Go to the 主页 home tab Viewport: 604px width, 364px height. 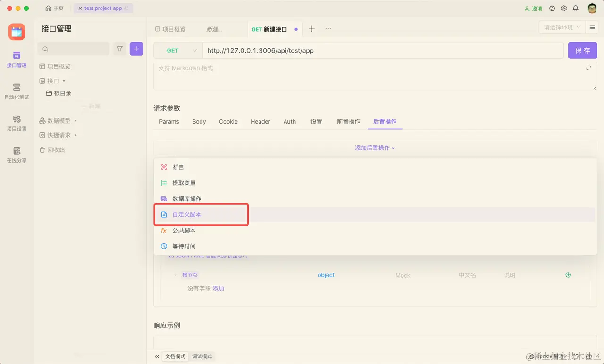pyautogui.click(x=55, y=8)
